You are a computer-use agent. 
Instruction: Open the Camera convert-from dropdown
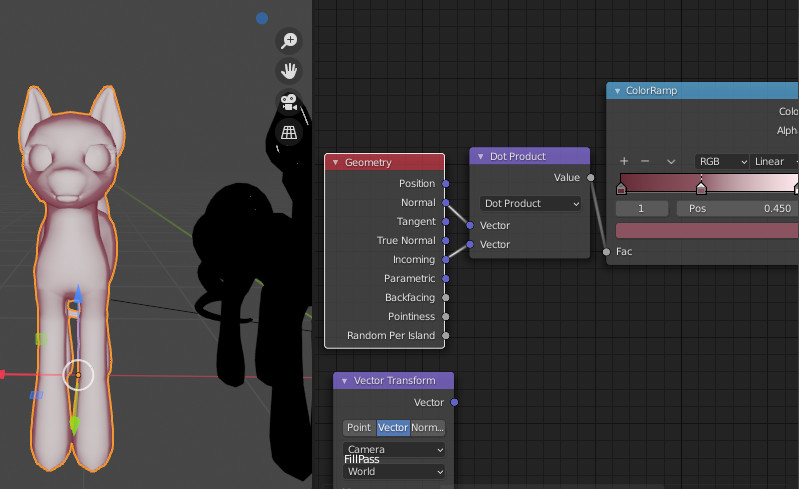[394, 449]
